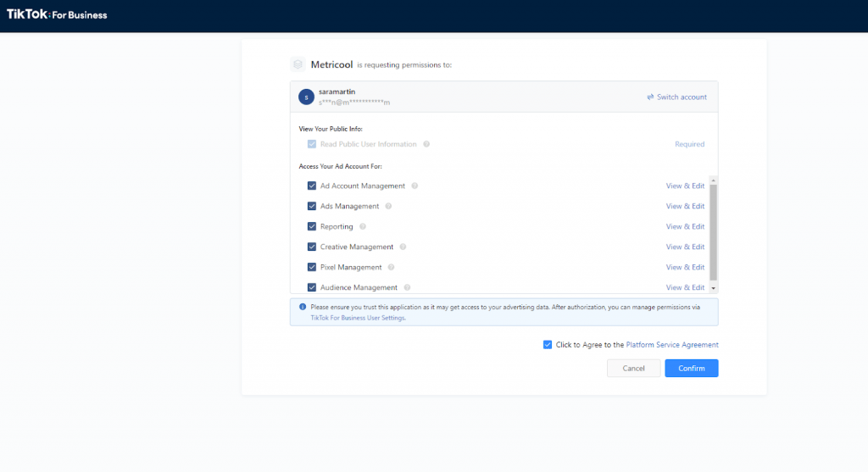Uncheck Audience Management permission
This screenshot has height=472, width=868.
tap(312, 287)
